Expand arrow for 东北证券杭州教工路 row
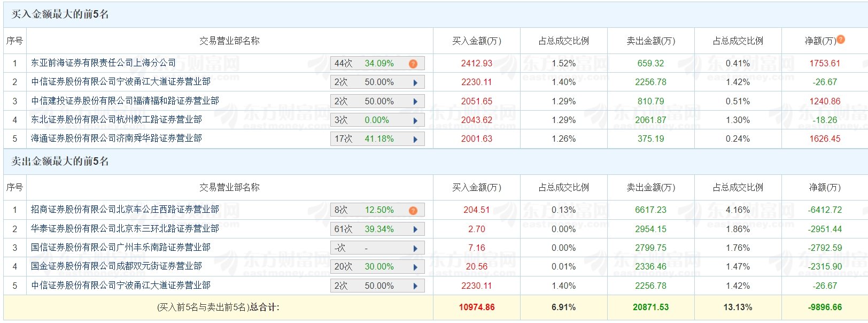The width and height of the screenshot is (868, 323). click(x=415, y=121)
